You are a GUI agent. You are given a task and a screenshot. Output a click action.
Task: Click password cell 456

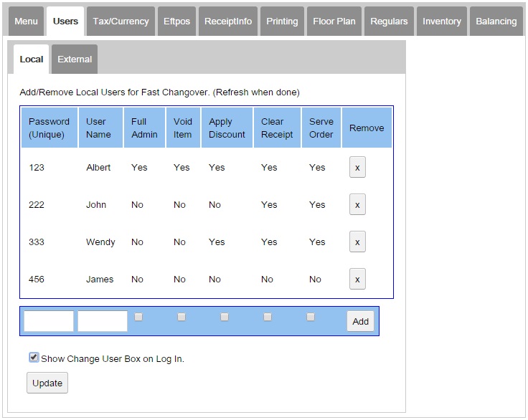pos(37,280)
